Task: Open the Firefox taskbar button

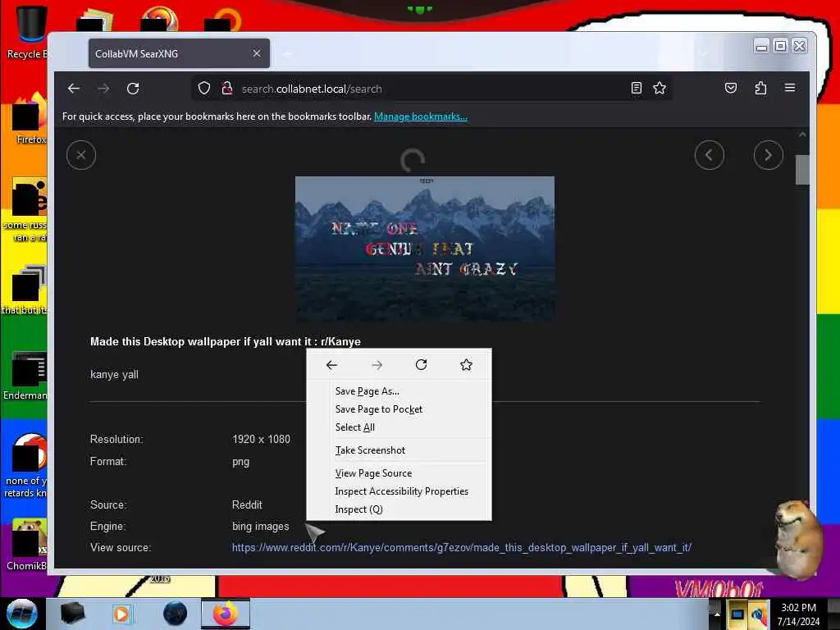Action: [226, 614]
